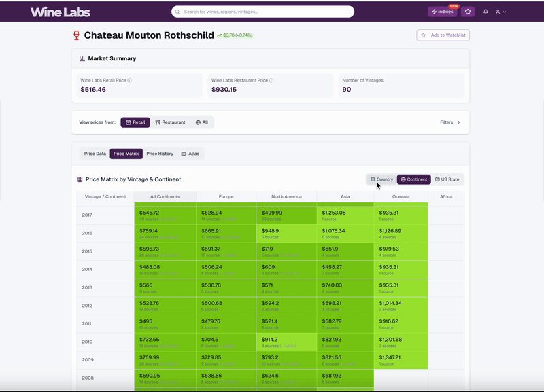The image size is (544, 392).
Task: Click the Number of Vintages value 90
Action: click(347, 90)
